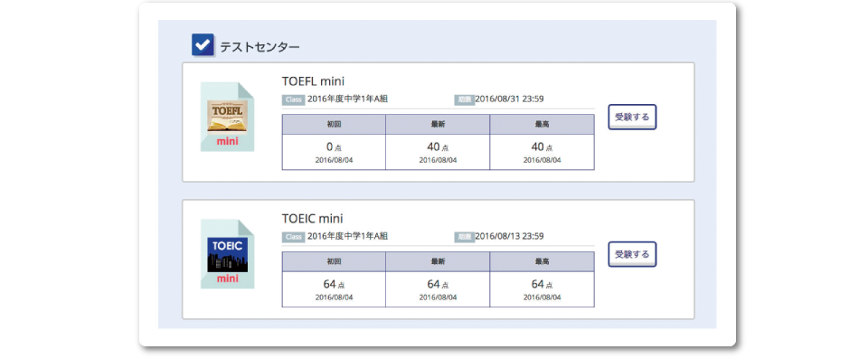
Task: Click the 64点 highest score for TOEIC
Action: tap(542, 285)
